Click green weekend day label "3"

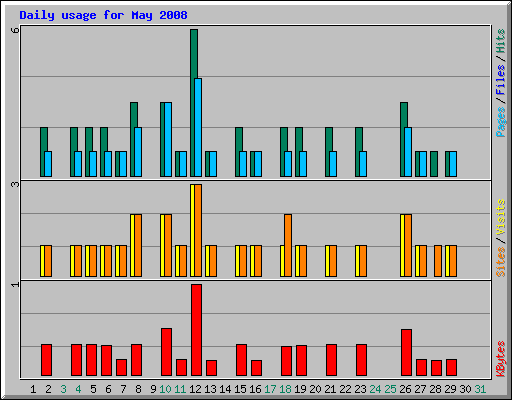(x=63, y=389)
